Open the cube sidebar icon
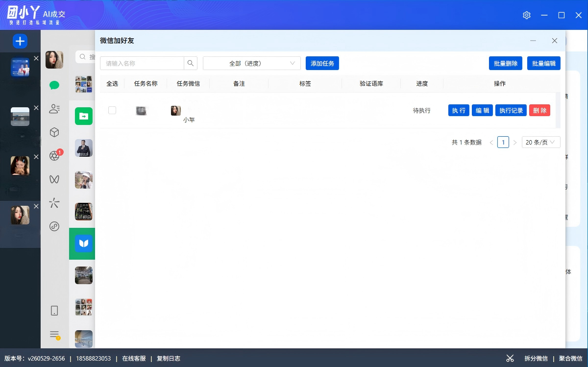The image size is (588, 367). [54, 132]
